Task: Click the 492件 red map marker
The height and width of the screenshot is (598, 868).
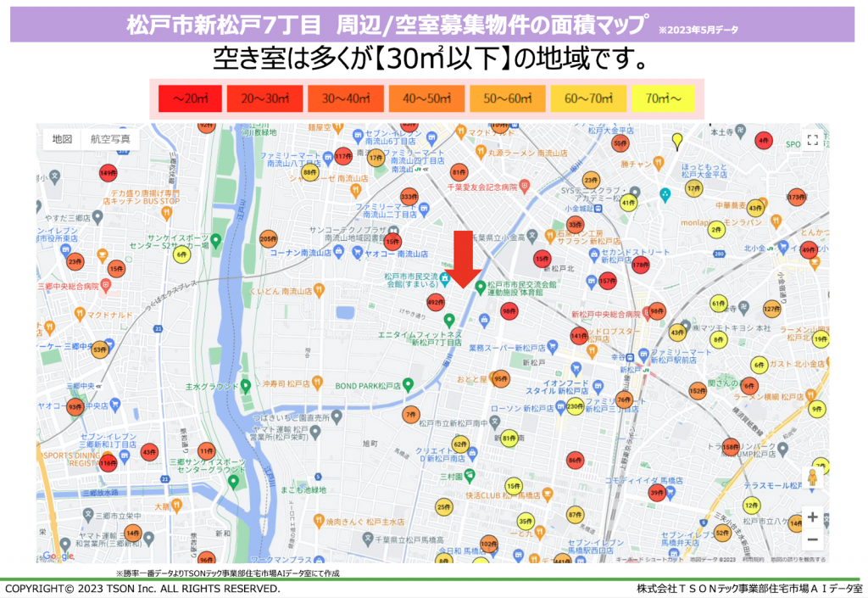Action: pos(435,302)
